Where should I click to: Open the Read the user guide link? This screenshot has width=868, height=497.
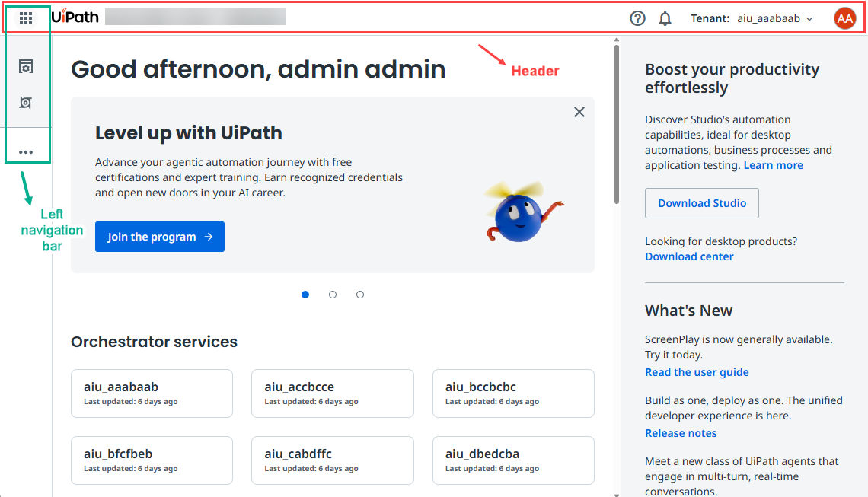pos(697,372)
